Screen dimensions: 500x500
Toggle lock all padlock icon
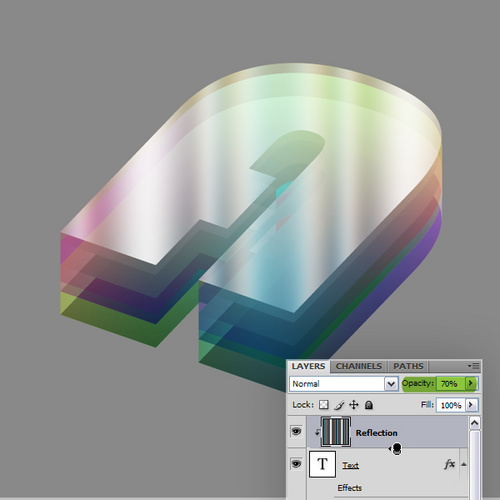369,405
